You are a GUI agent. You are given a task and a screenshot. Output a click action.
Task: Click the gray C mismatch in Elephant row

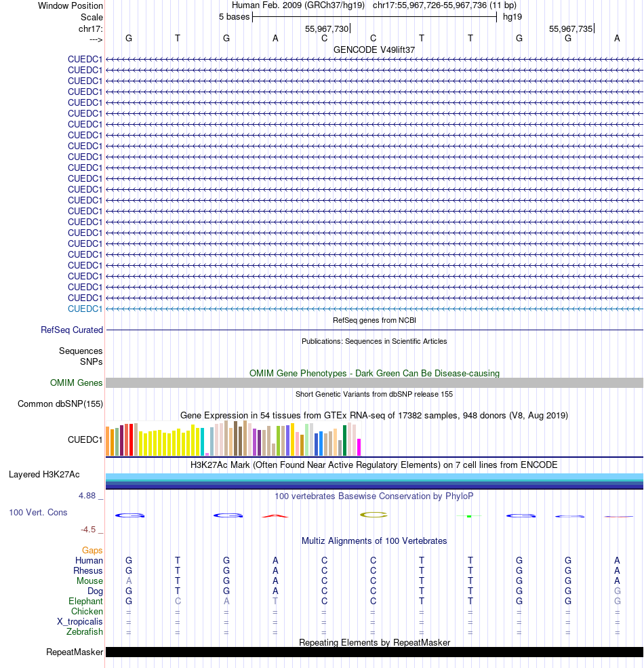click(178, 601)
